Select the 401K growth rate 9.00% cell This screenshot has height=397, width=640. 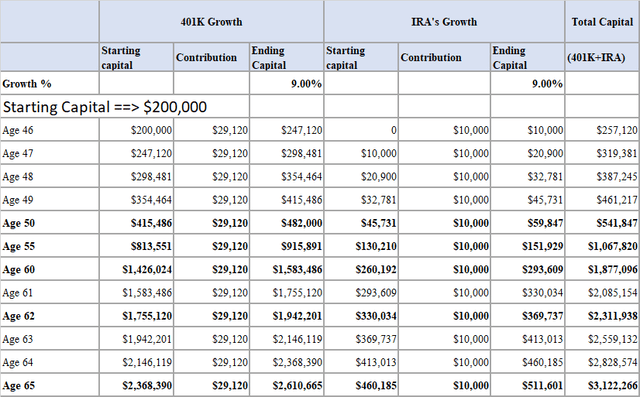click(286, 84)
